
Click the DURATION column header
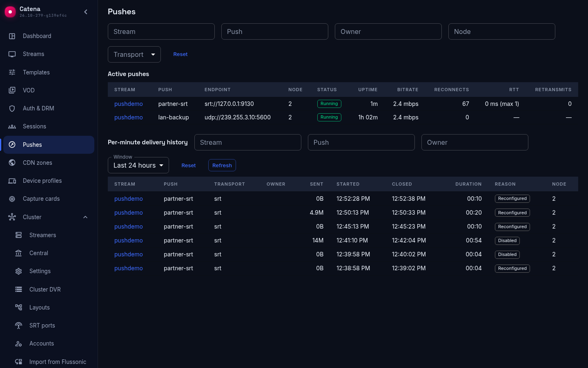tap(468, 184)
